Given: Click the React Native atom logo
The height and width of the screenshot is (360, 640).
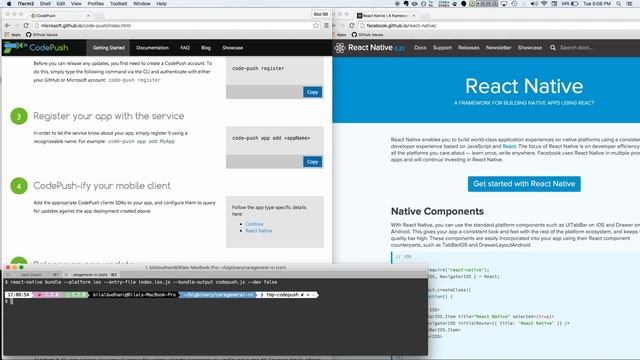Looking at the screenshot, I should (x=340, y=48).
